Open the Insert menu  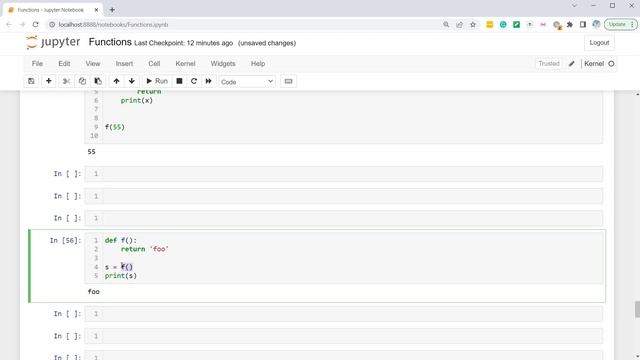(124, 64)
